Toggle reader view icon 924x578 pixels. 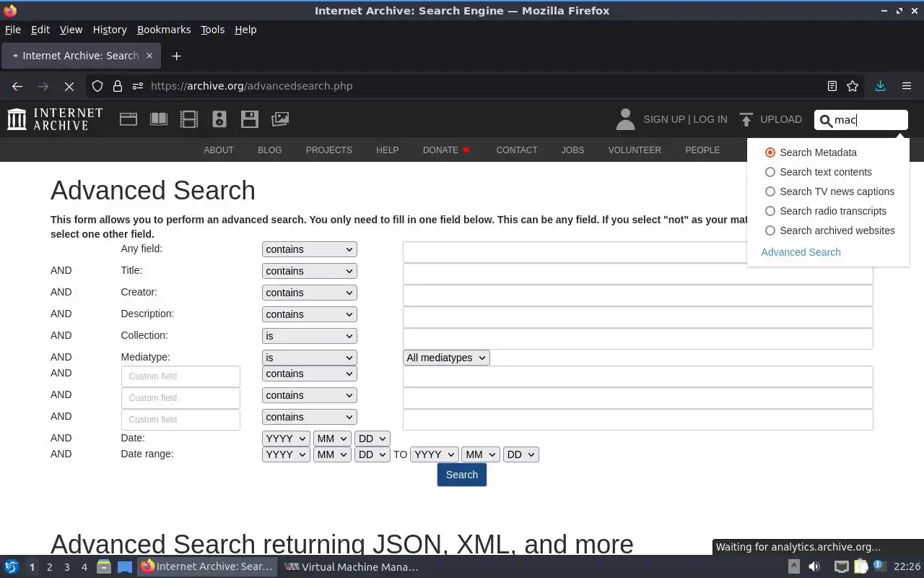tap(832, 86)
